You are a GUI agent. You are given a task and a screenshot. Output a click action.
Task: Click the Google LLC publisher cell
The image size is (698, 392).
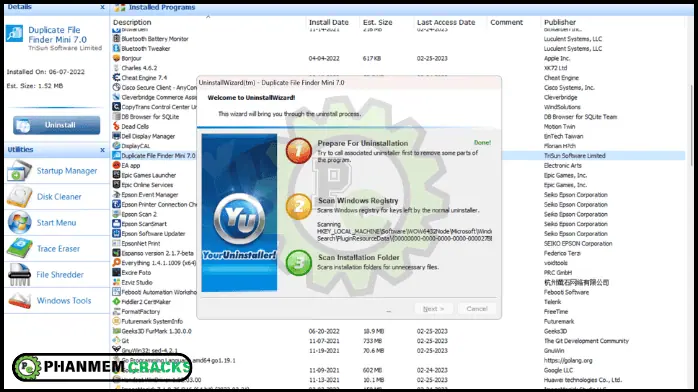point(558,370)
